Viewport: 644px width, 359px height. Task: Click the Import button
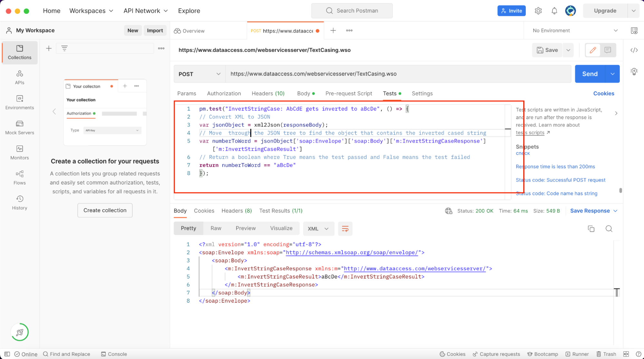point(155,30)
